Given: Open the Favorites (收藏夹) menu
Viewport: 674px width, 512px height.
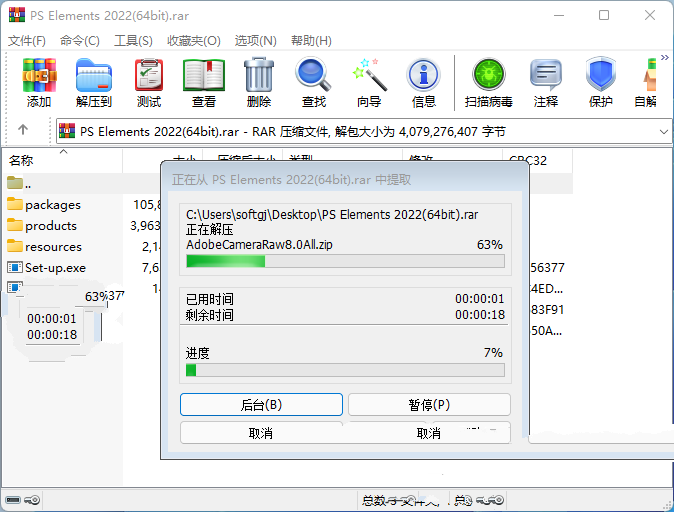Looking at the screenshot, I should point(194,41).
